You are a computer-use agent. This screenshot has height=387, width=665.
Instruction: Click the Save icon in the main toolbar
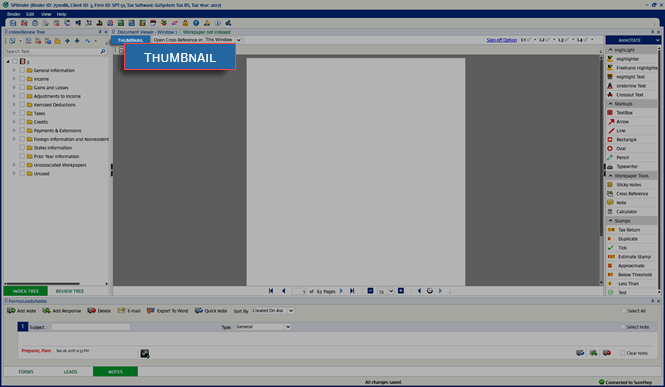[x=13, y=23]
